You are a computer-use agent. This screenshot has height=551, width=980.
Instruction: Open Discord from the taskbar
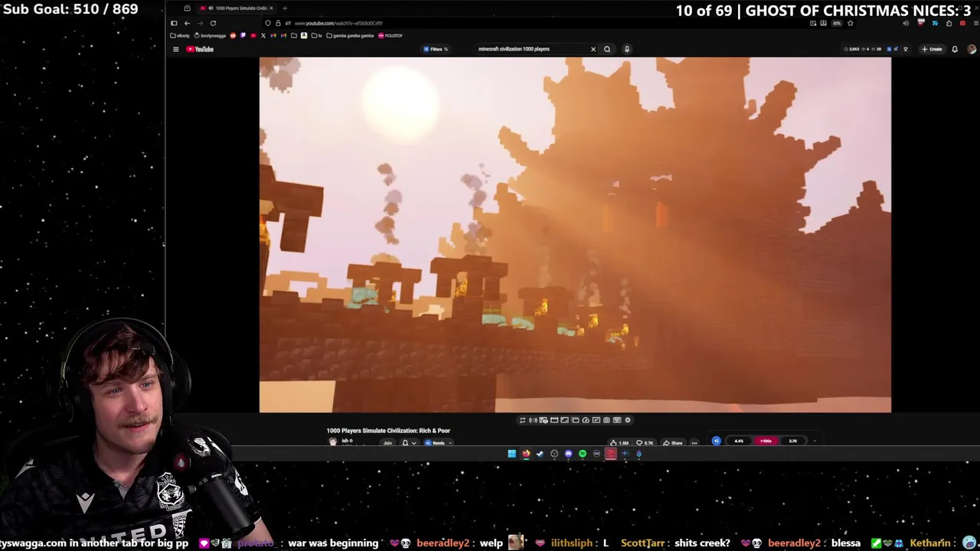click(x=568, y=454)
